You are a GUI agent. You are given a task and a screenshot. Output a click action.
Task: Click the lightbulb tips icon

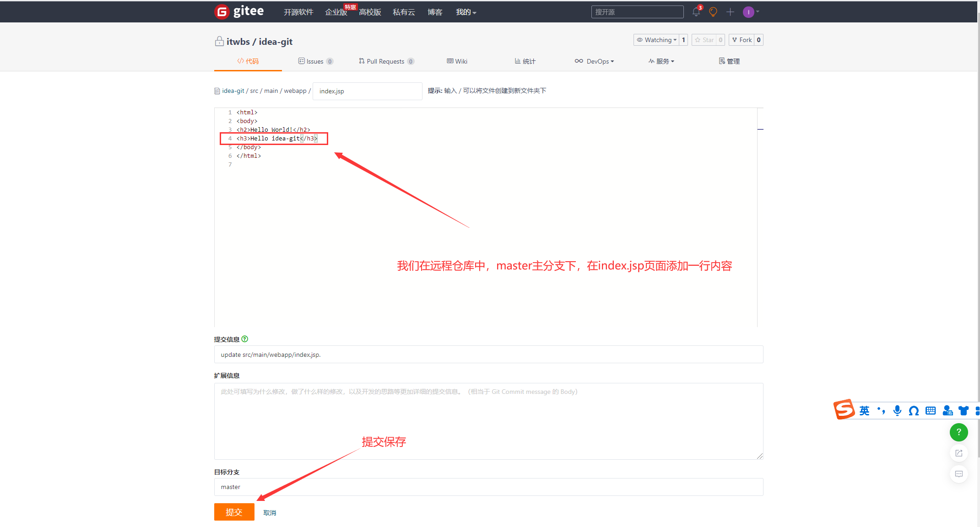click(713, 12)
